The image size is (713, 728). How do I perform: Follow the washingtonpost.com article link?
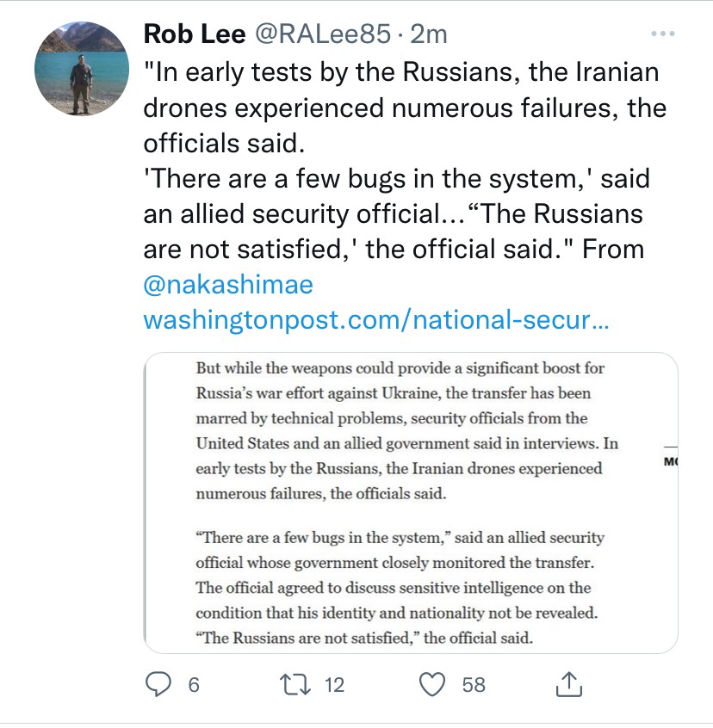(x=376, y=320)
